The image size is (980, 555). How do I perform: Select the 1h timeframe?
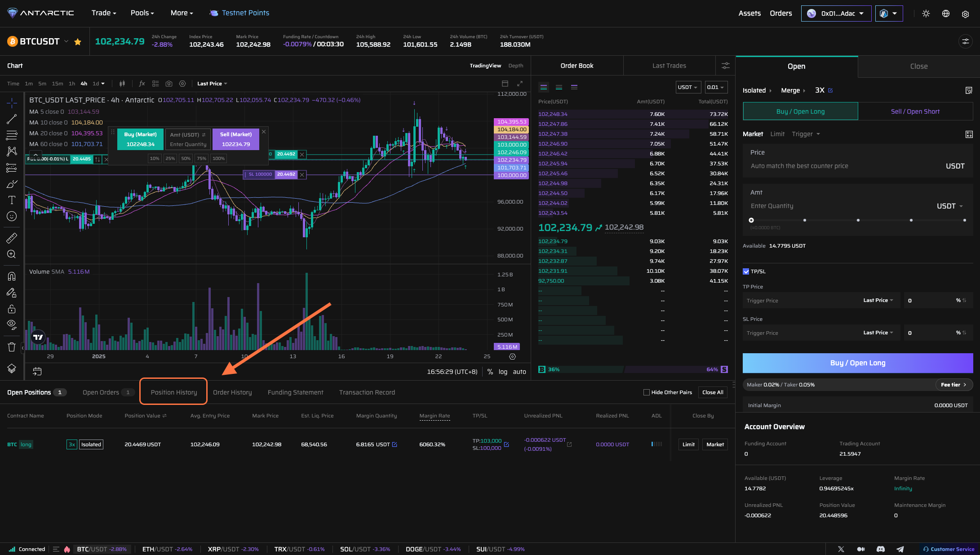[72, 84]
